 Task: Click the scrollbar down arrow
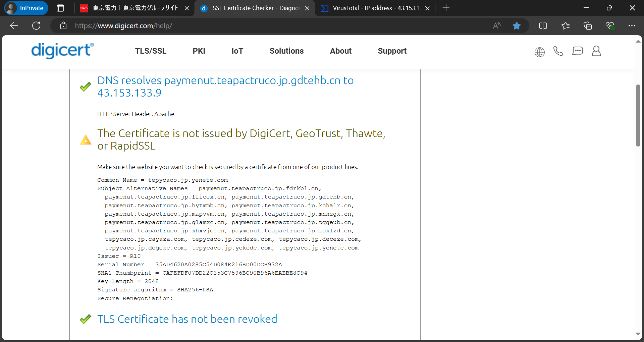638,334
